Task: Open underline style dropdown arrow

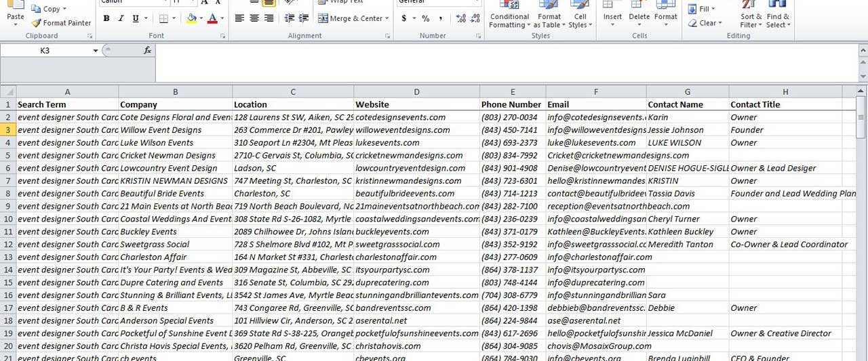Action: [146, 18]
